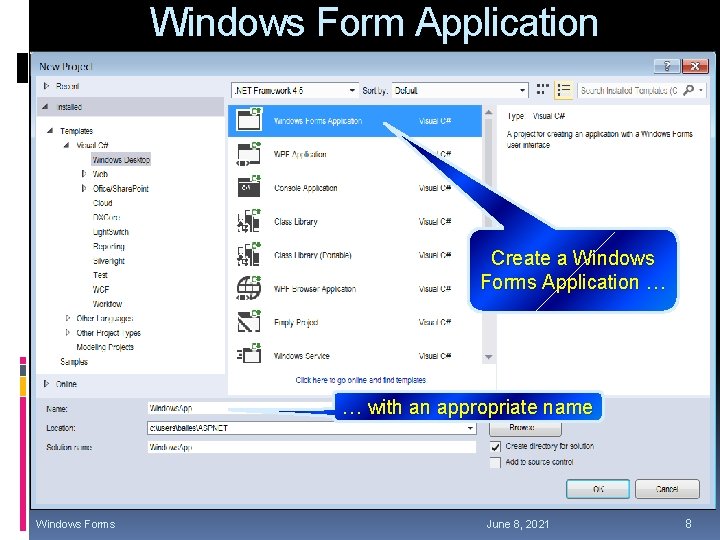This screenshot has height=540, width=720.
Task: Click the Browse button
Action: click(525, 428)
